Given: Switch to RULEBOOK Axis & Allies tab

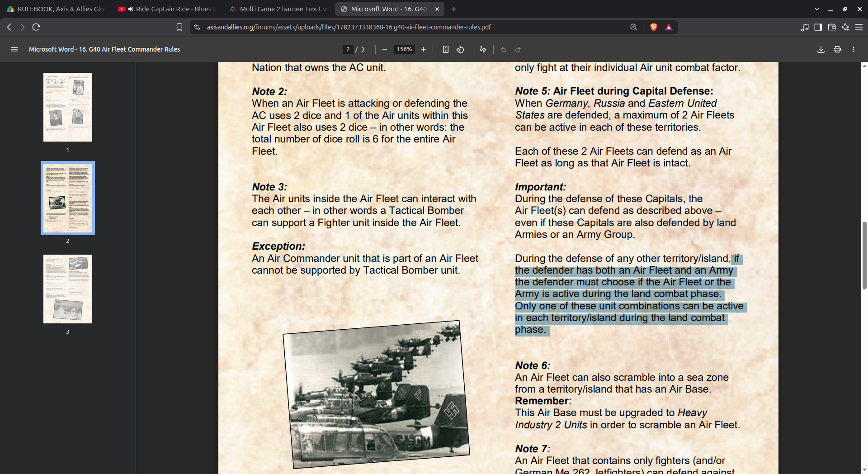Looking at the screenshot, I should (56, 9).
